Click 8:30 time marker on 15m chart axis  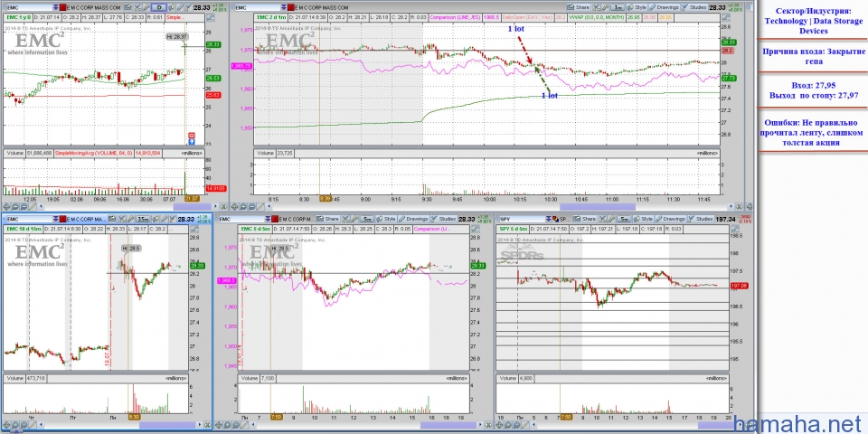click(x=134, y=416)
